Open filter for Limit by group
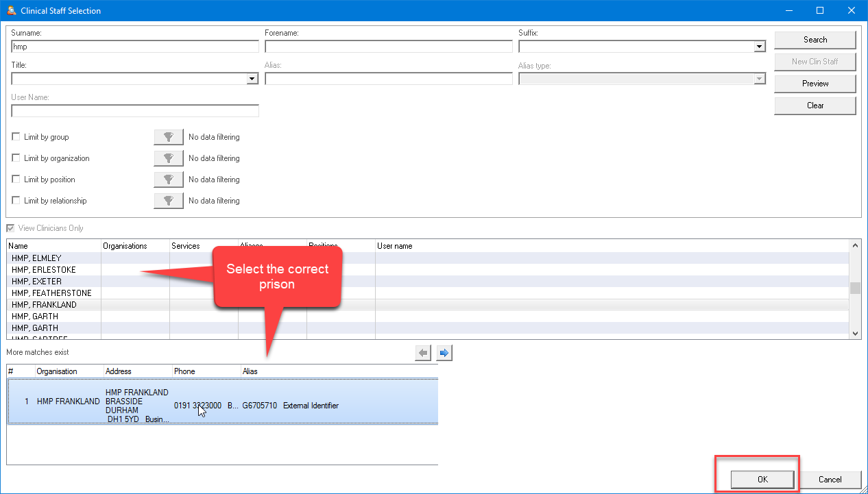Screen dimensions: 868x494 tap(169, 137)
